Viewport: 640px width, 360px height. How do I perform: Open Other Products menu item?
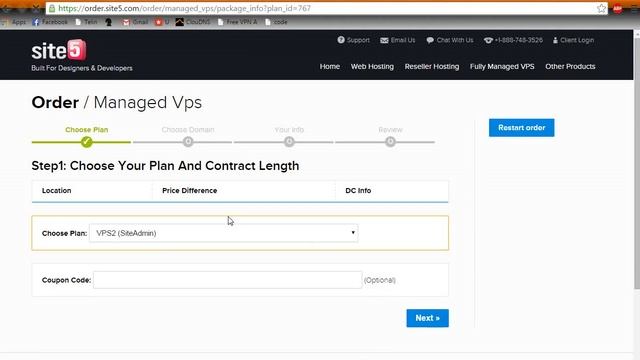570,67
